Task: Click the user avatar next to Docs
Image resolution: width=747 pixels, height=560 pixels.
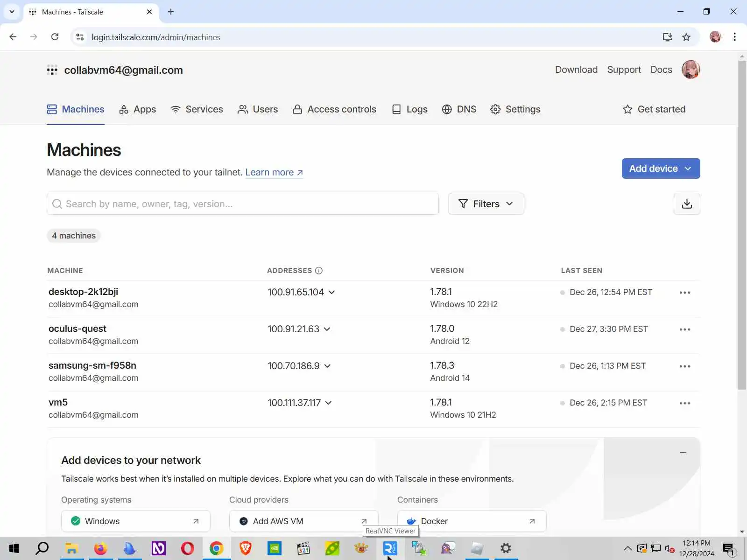Action: click(691, 70)
